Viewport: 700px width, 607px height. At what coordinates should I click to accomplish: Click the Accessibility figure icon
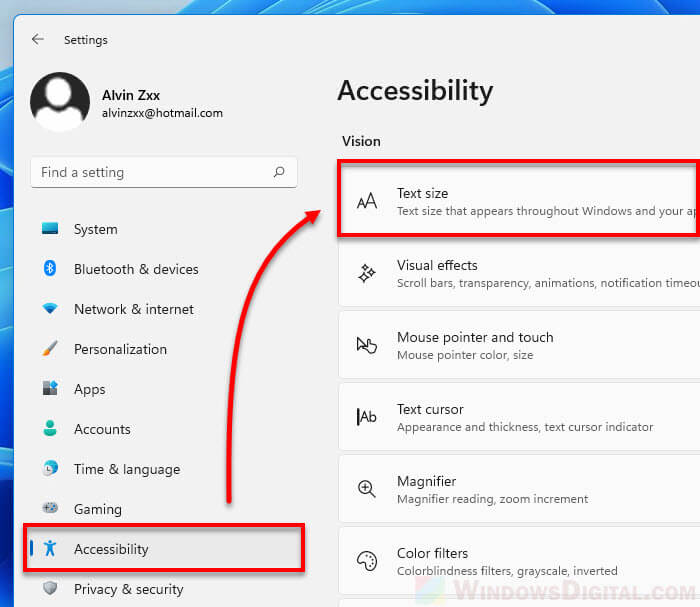point(50,548)
